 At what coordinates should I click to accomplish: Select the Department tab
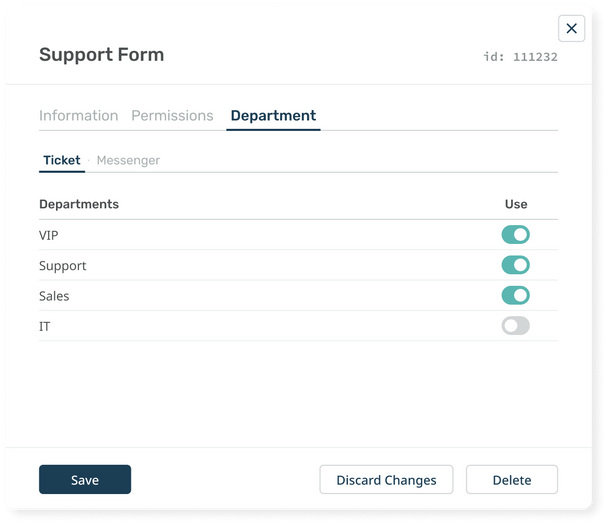[273, 116]
